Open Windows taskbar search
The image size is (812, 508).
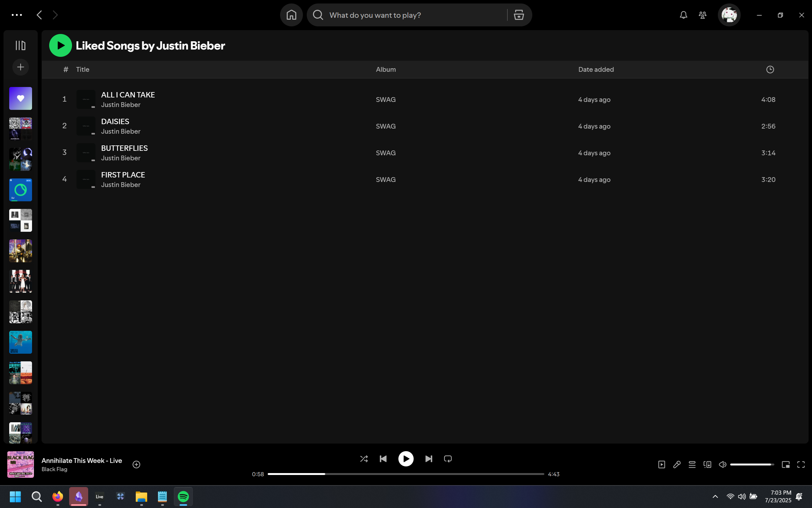[36, 497]
